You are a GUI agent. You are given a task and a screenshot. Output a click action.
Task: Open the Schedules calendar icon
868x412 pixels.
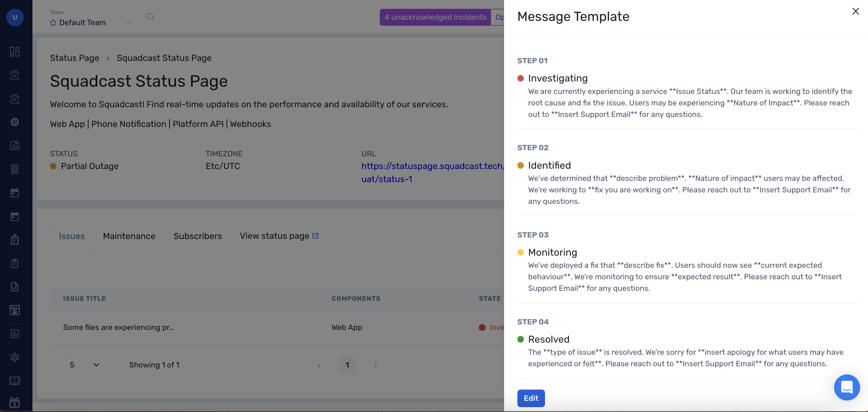tap(15, 193)
